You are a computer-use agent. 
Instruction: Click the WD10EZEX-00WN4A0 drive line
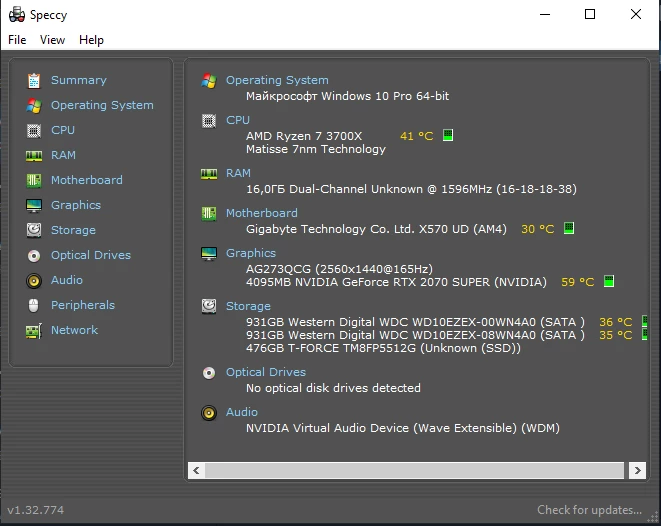(415, 322)
